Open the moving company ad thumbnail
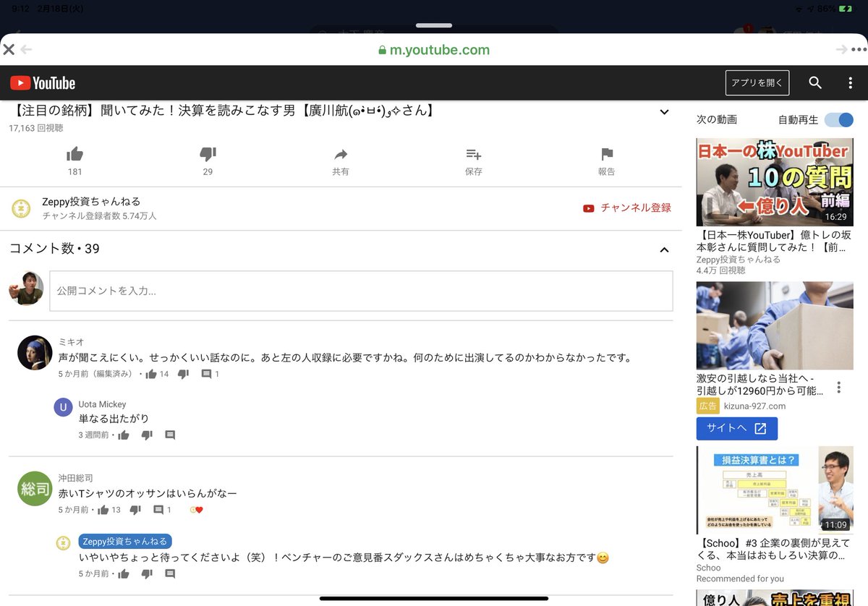868x606 pixels. pyautogui.click(x=775, y=325)
